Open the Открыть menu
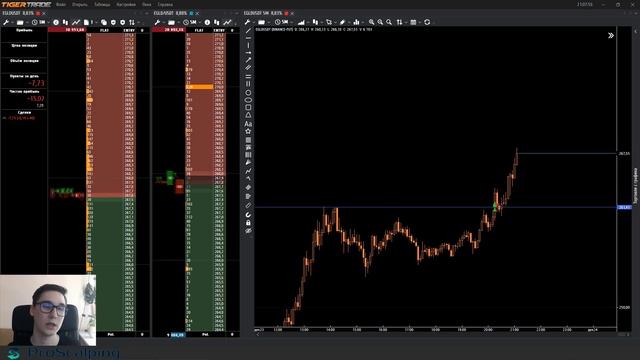640x360 pixels. [80, 4]
